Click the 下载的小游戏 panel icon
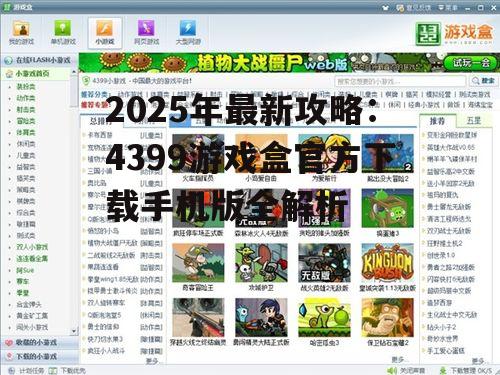This screenshot has width=500, height=375. point(10,356)
